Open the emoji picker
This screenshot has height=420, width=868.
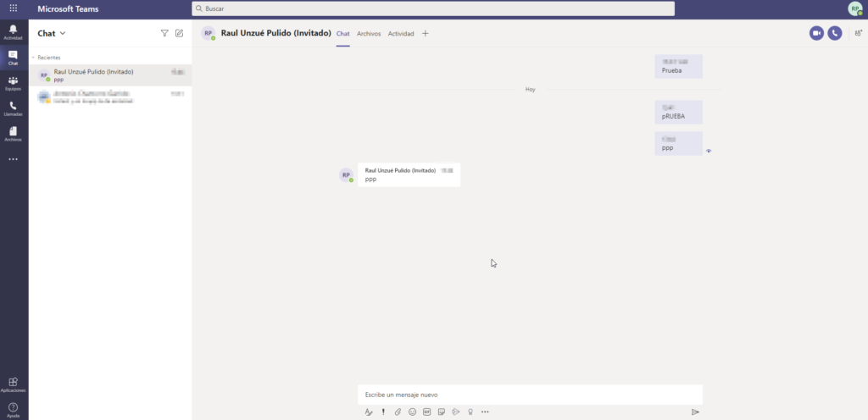(412, 412)
